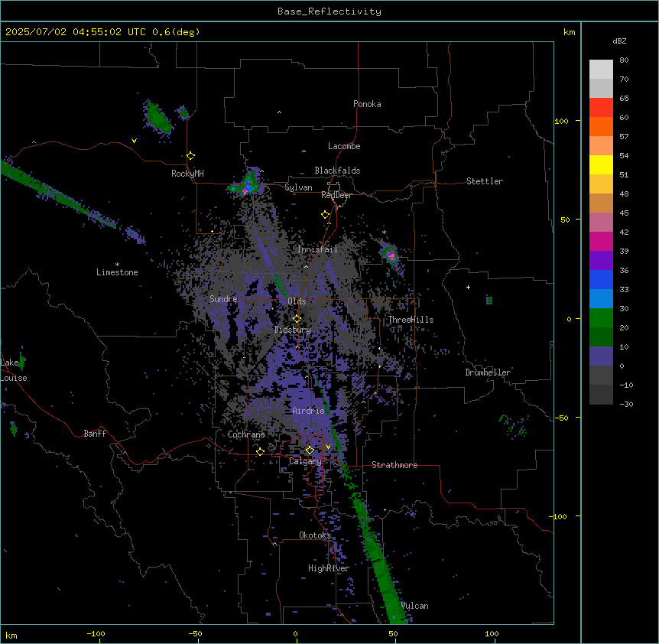This screenshot has height=644, width=659.
Task: Click the storm cell east of Innisfail
Action: point(391,255)
